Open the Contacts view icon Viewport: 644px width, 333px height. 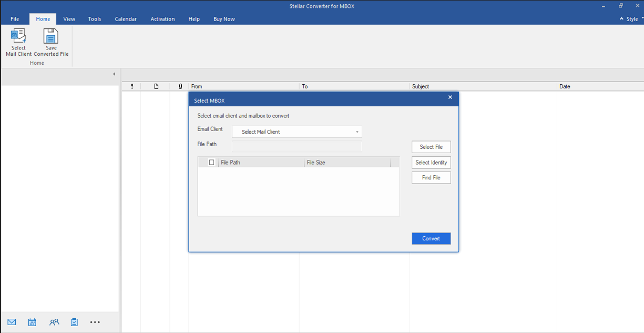pos(54,322)
